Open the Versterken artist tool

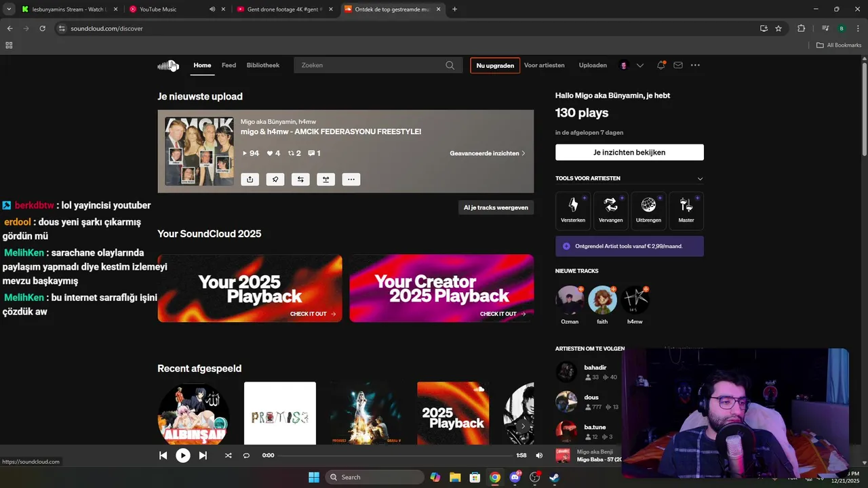point(573,211)
